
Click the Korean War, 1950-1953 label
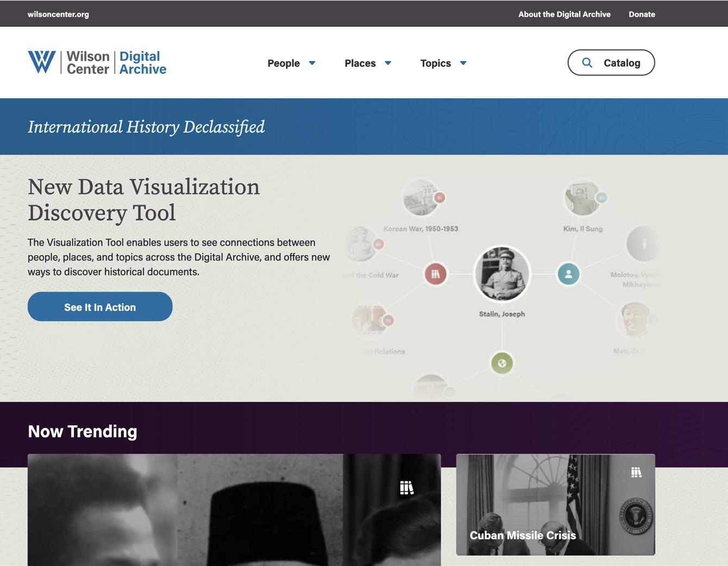[421, 229]
